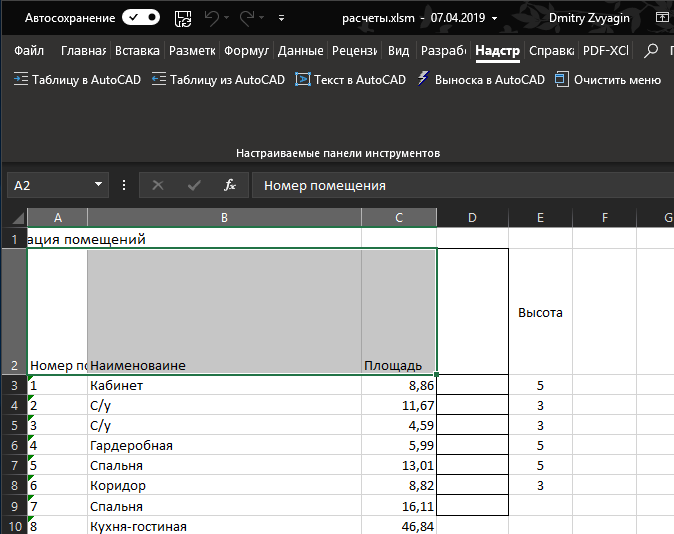
Task: Click Очистить меню button
Action: coord(608,80)
